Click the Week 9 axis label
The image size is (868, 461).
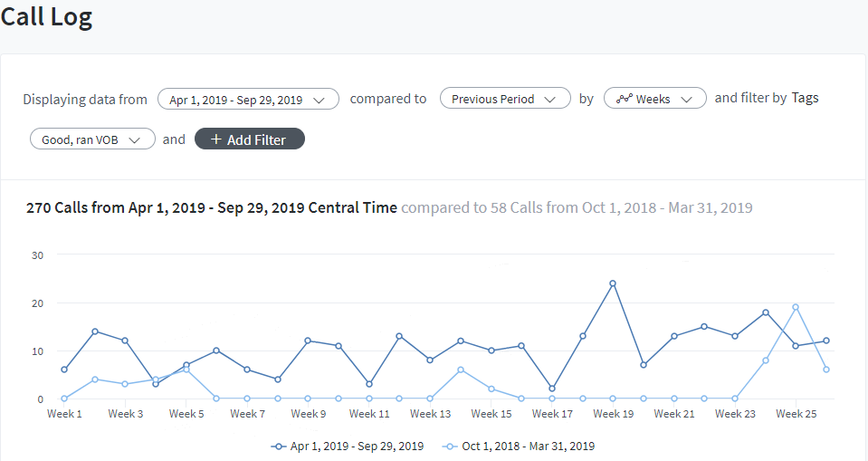(309, 414)
